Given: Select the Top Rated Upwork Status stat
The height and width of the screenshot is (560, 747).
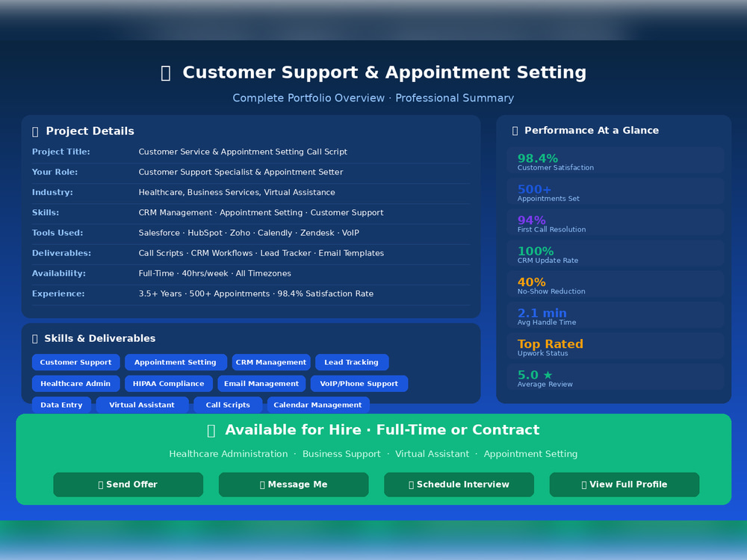Looking at the screenshot, I should [x=615, y=346].
